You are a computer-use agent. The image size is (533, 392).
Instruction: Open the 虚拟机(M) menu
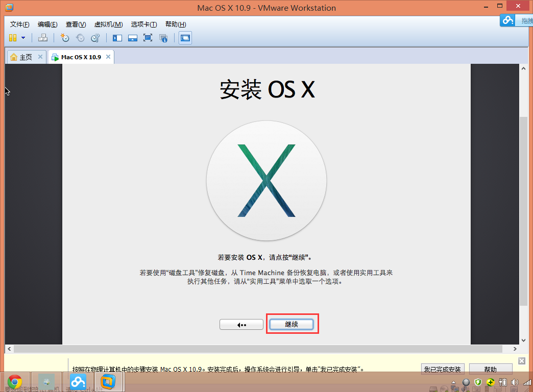coord(108,24)
